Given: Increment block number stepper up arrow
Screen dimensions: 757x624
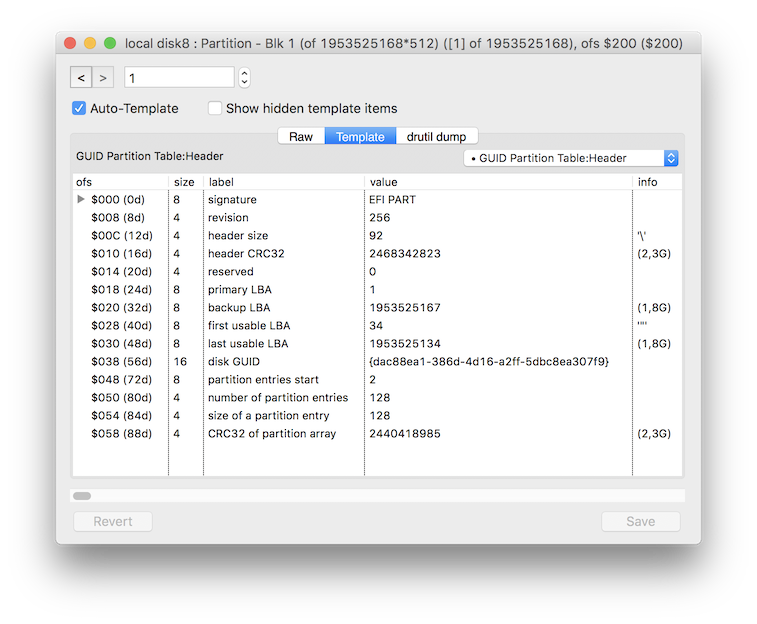Looking at the screenshot, I should [x=244, y=73].
